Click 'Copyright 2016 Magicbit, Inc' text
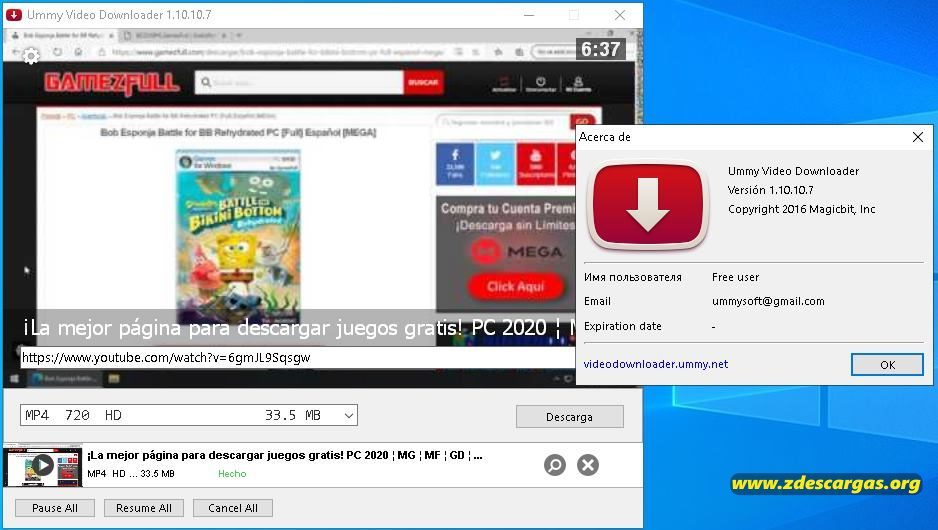Image resolution: width=938 pixels, height=530 pixels. [x=802, y=209]
